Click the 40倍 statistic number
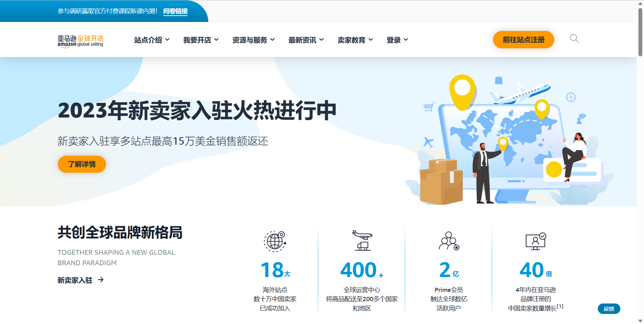The width and height of the screenshot is (644, 324). click(x=536, y=270)
